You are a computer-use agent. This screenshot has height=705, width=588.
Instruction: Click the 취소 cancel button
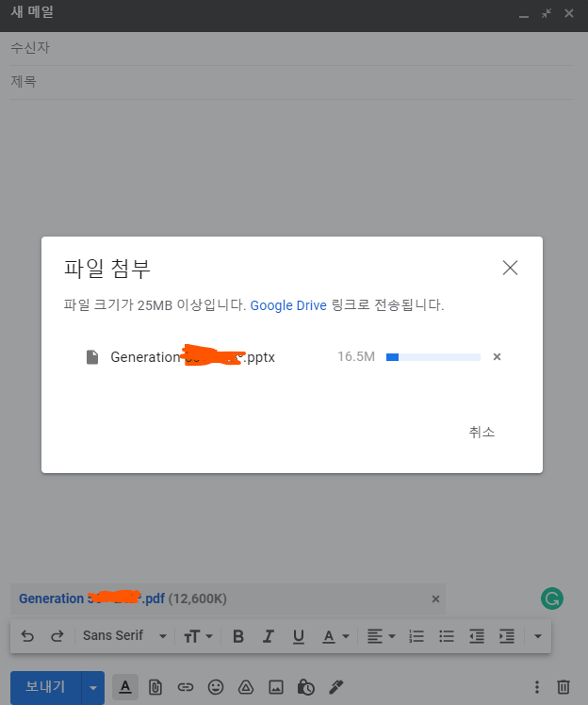(482, 432)
